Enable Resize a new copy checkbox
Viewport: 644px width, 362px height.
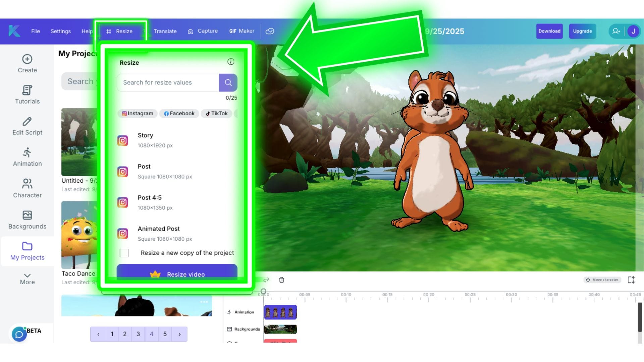pyautogui.click(x=124, y=253)
